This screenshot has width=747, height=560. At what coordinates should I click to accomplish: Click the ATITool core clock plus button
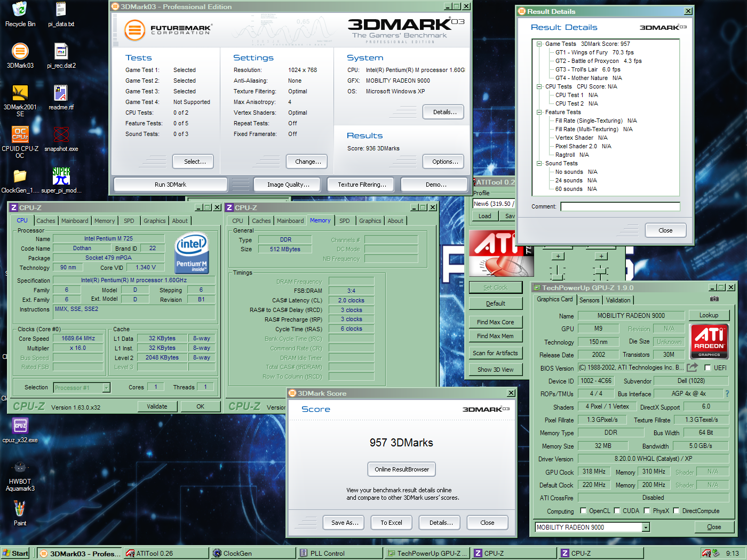click(x=558, y=257)
